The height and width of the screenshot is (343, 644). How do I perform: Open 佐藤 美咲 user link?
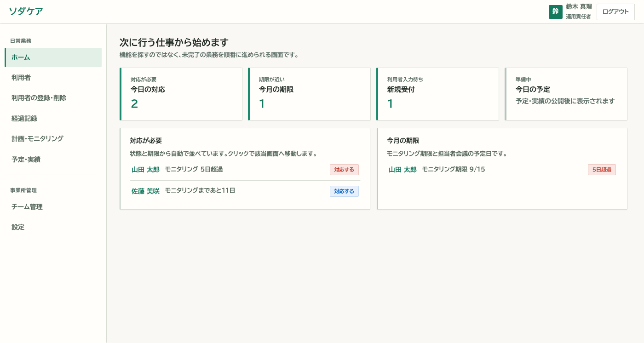145,191
